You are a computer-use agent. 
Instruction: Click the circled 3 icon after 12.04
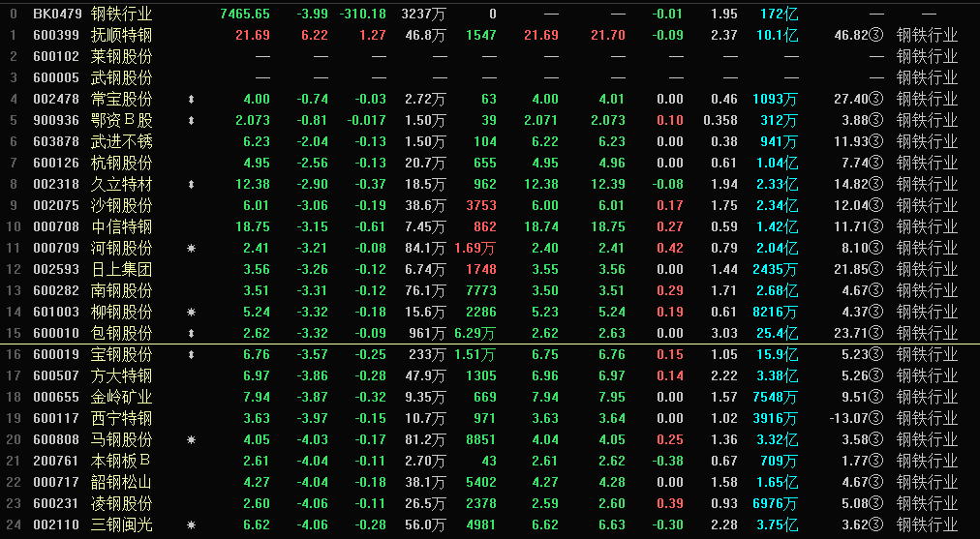coord(876,205)
